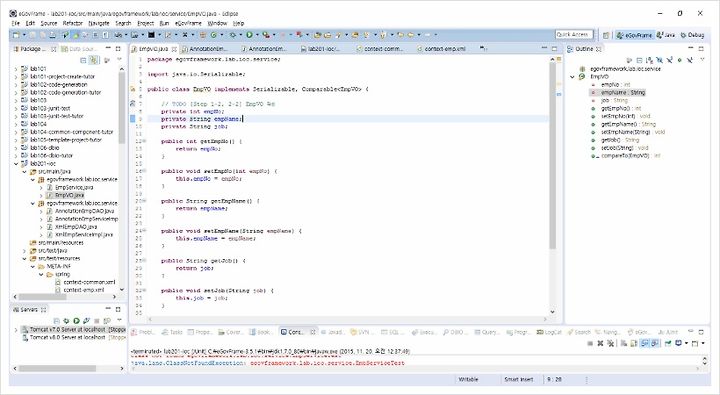Expand the lab101 project
Screen dimensions: 720x395
17,69
